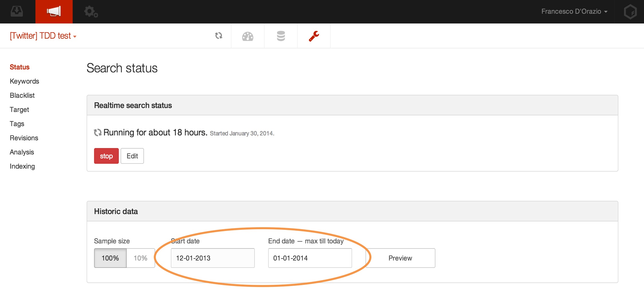Click the Preview button for historic data
644x304 pixels.
400,258
